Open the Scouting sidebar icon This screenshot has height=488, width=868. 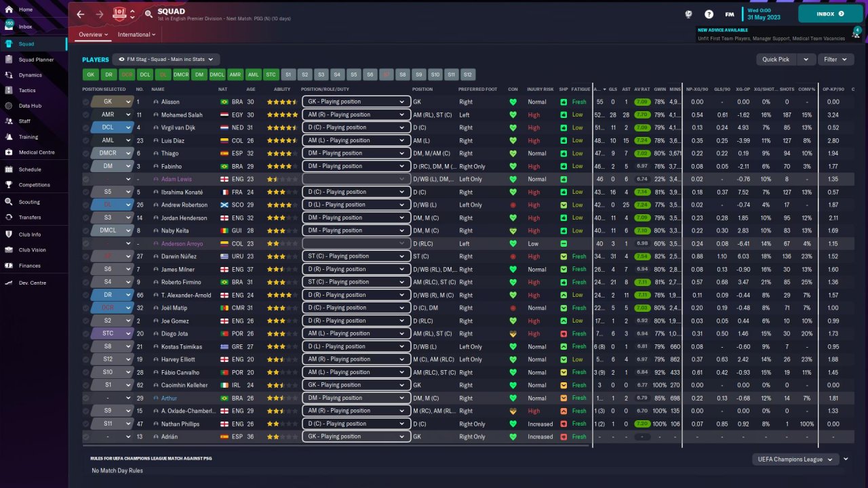9,202
